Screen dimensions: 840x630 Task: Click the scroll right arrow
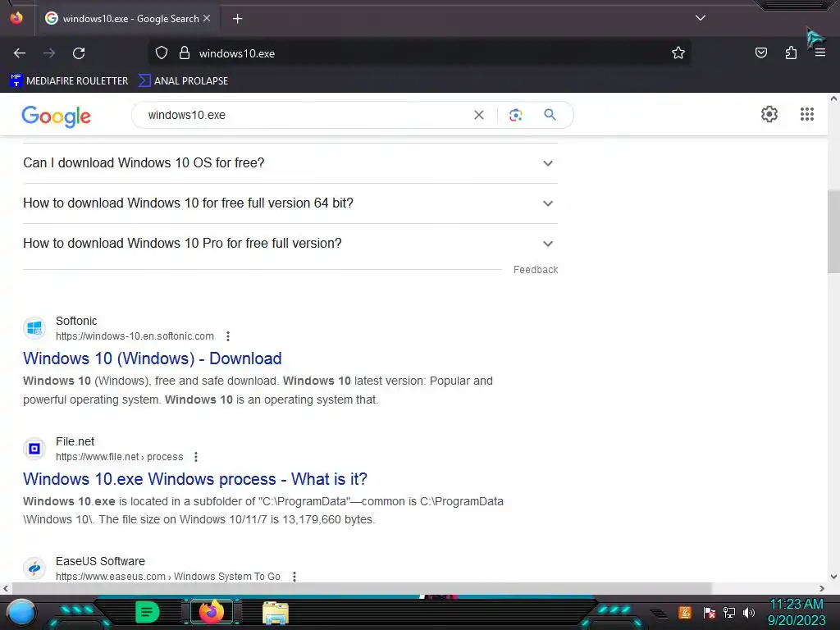click(x=822, y=588)
